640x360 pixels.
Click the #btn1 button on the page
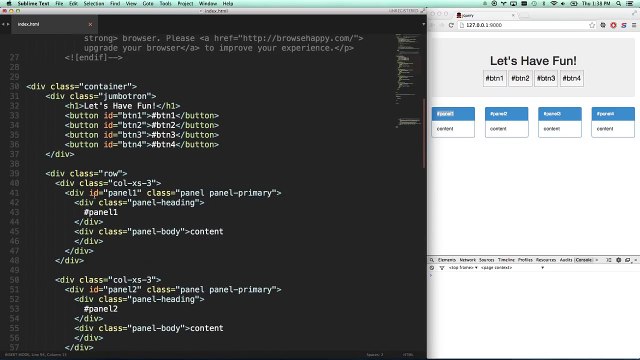[495, 78]
